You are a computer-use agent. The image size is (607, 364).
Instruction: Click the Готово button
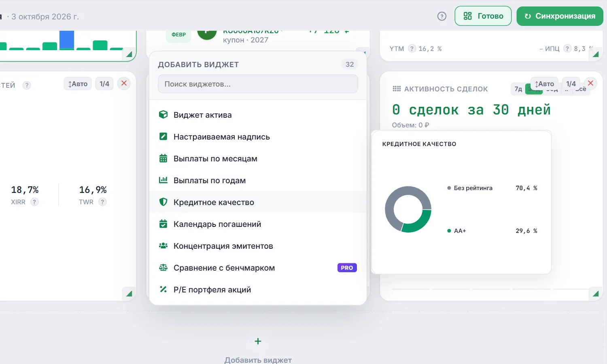click(483, 16)
